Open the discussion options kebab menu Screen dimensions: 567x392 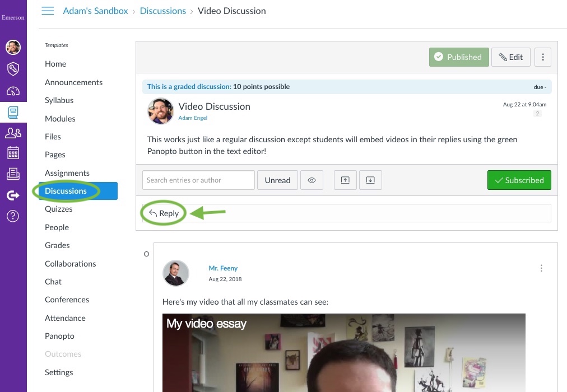(543, 57)
